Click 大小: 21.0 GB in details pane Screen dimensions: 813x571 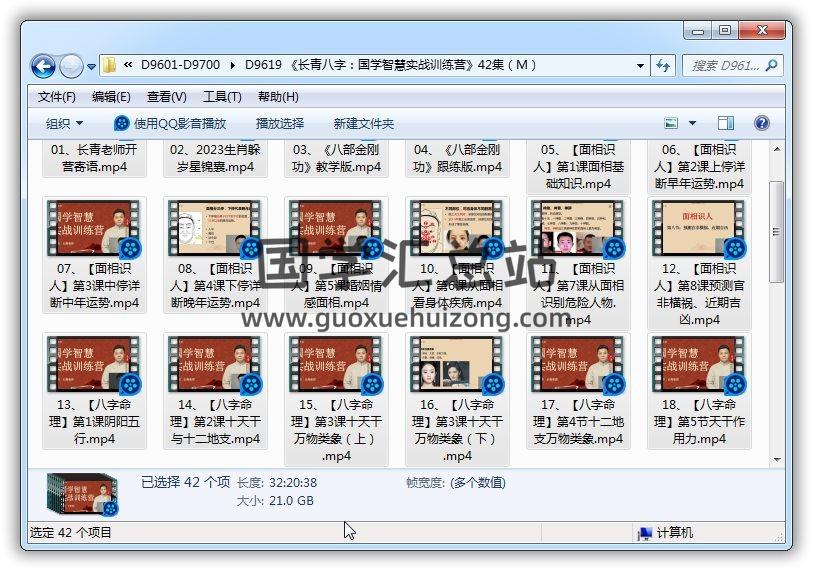coord(275,501)
